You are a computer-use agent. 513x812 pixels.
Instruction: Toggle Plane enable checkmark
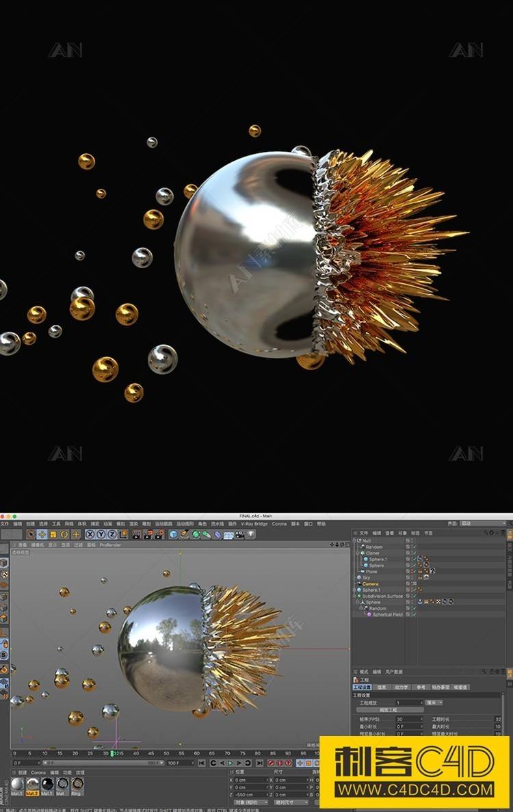(x=414, y=571)
